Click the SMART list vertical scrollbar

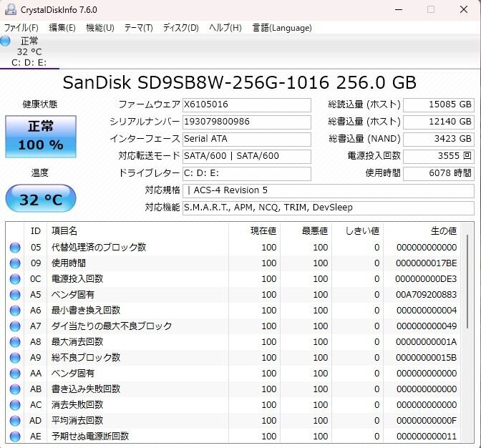(x=467, y=281)
